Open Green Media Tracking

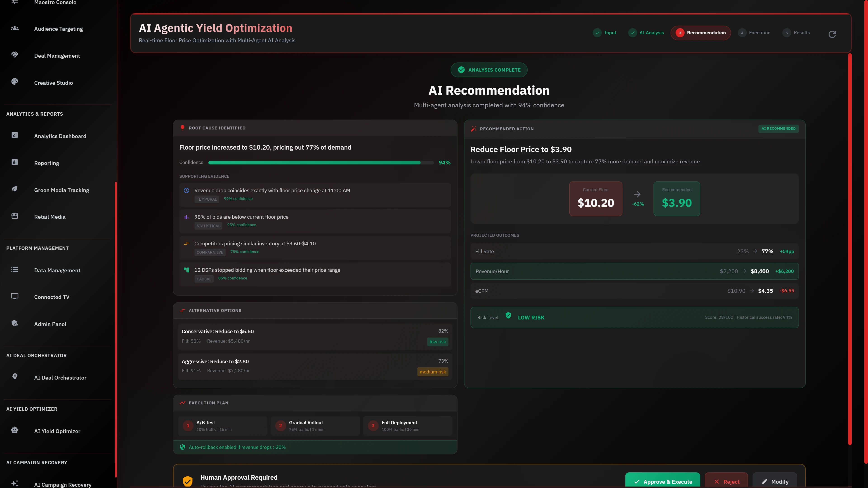pos(61,190)
